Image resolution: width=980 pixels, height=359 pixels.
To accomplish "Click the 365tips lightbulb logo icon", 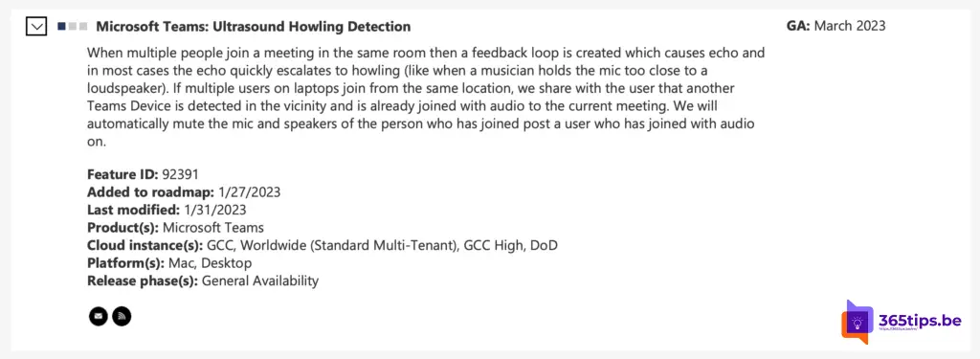I will [x=857, y=322].
